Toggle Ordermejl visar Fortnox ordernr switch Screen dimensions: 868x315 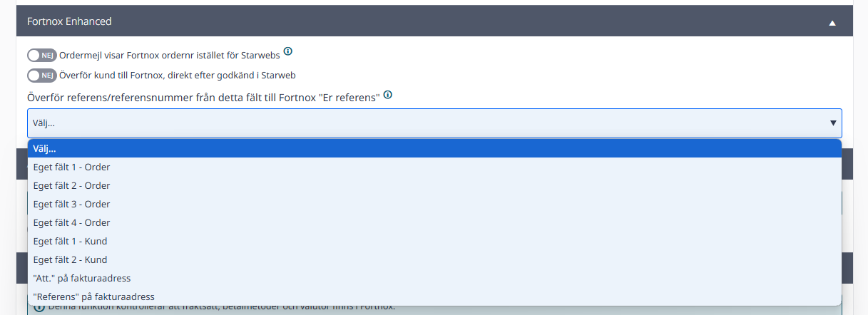[x=42, y=56]
